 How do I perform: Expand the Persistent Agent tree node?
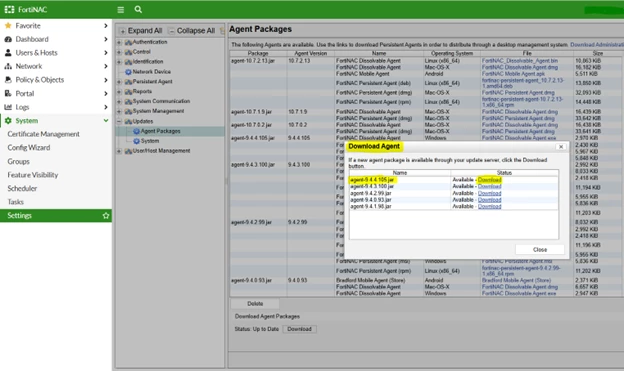pos(119,82)
